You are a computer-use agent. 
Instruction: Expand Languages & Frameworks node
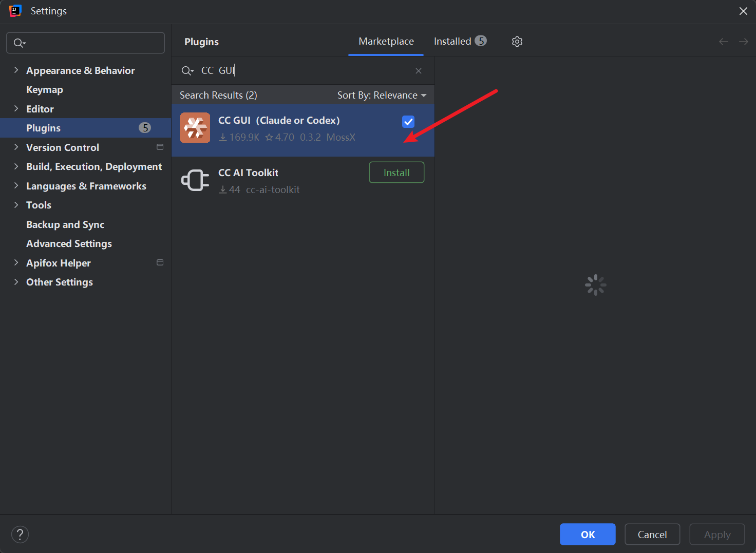point(16,186)
